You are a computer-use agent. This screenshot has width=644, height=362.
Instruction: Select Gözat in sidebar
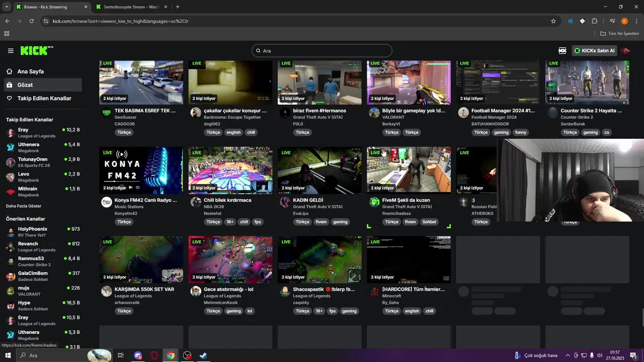42,85
